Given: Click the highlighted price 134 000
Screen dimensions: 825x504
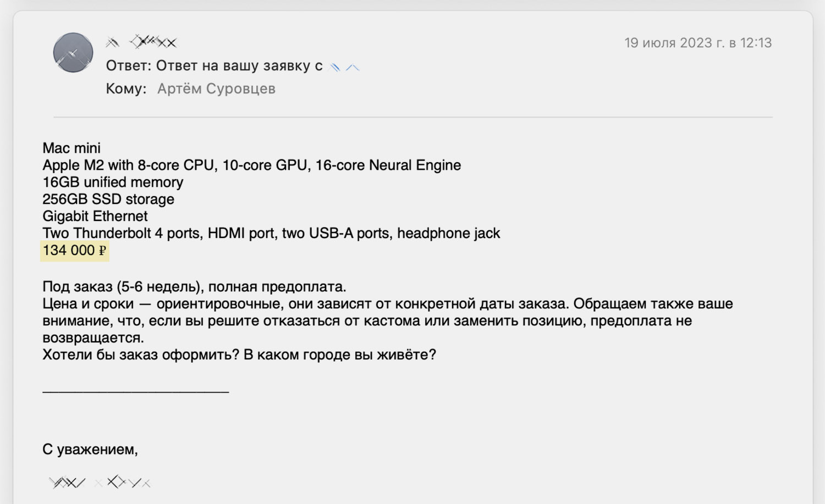Looking at the screenshot, I should tap(69, 251).
